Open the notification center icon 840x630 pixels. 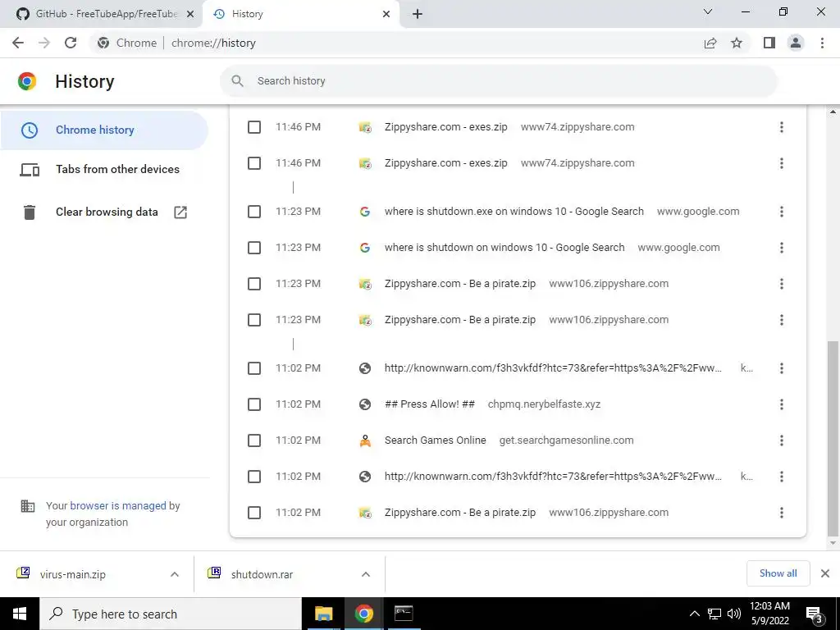815,614
